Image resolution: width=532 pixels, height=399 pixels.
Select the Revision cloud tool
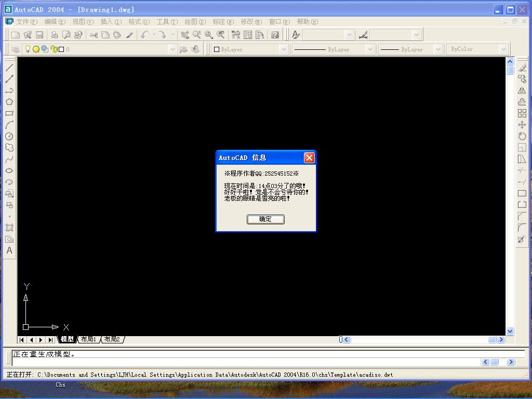pyautogui.click(x=9, y=148)
